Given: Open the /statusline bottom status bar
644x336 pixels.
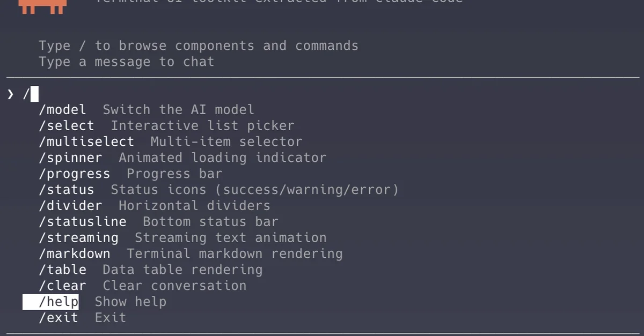Looking at the screenshot, I should pos(83,221).
